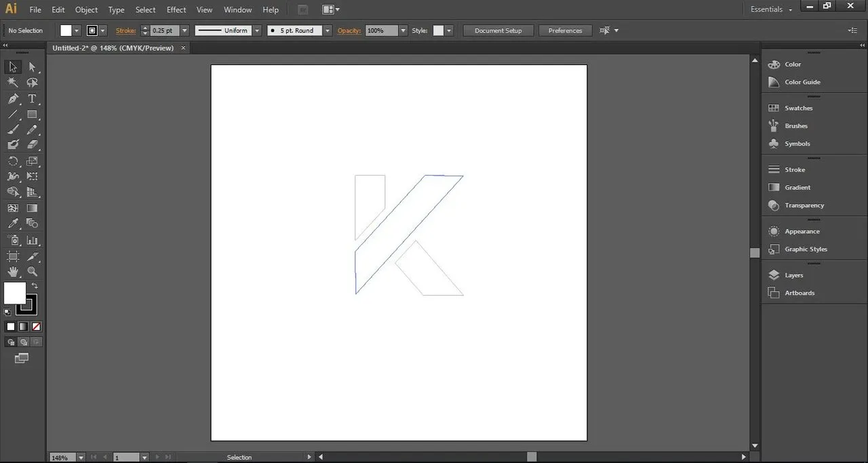Open the Effect menu
The height and width of the screenshot is (463, 868).
(x=176, y=9)
